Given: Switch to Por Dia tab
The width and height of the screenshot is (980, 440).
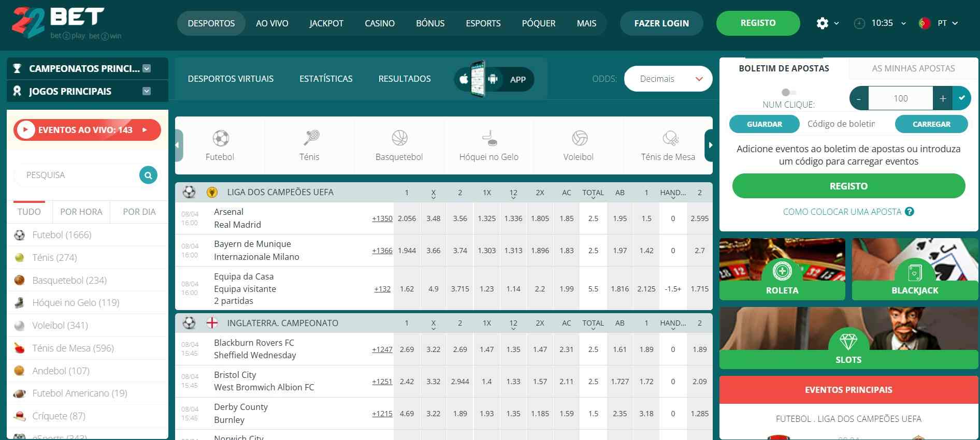Looking at the screenshot, I should click(x=139, y=212).
